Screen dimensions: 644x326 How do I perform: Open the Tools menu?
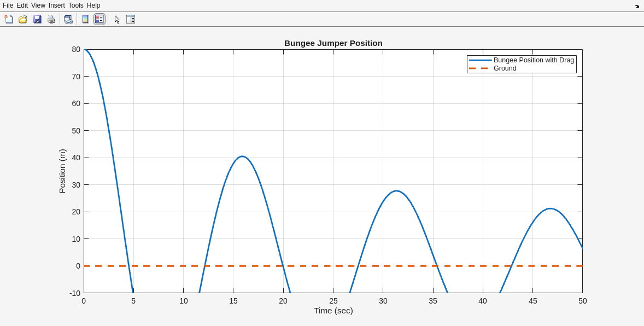pyautogui.click(x=75, y=5)
